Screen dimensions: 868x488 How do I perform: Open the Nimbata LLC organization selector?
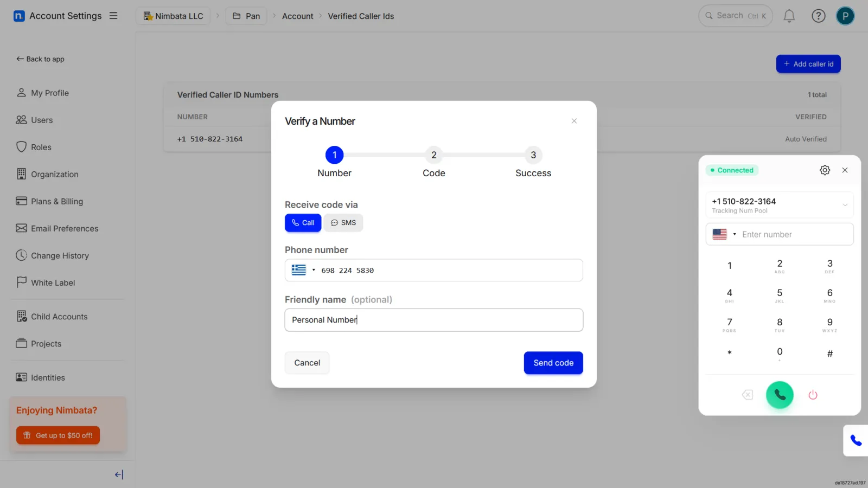[x=173, y=16]
